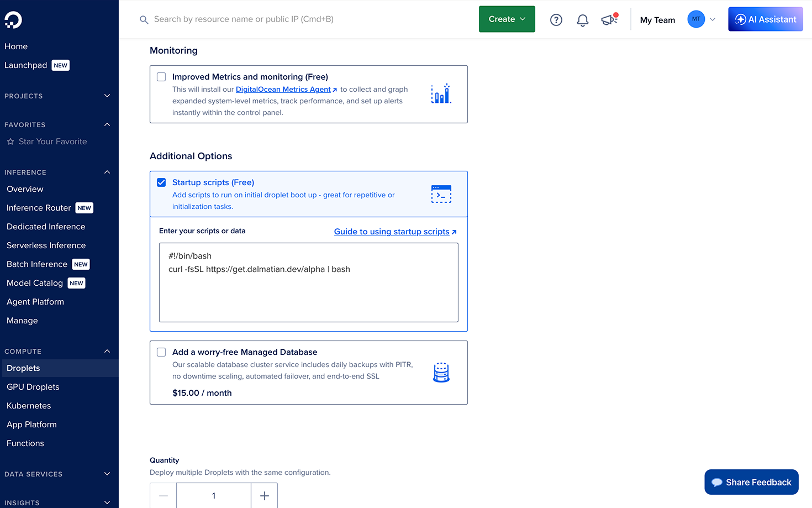Click the Additional Options heading
Image resolution: width=812 pixels, height=508 pixels.
coord(191,156)
